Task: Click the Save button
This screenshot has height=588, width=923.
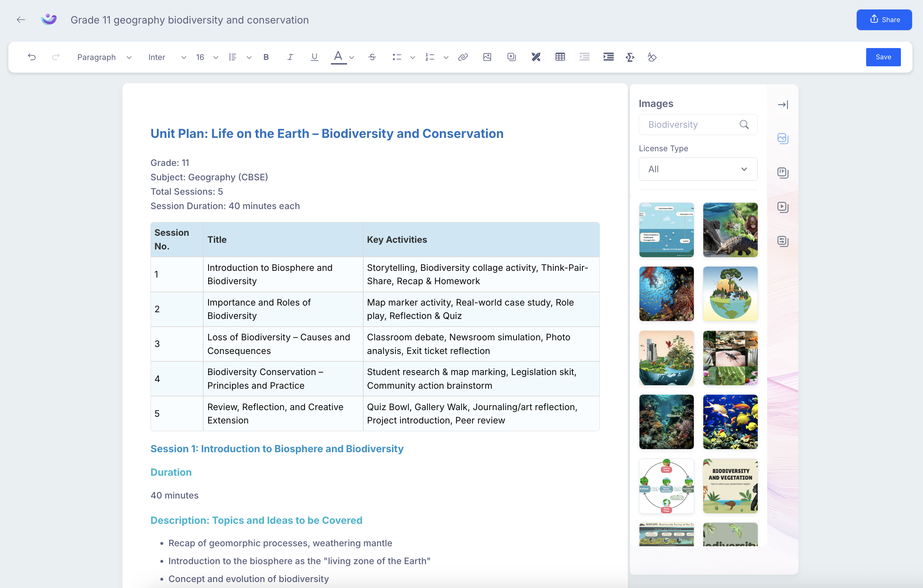Action: click(883, 57)
